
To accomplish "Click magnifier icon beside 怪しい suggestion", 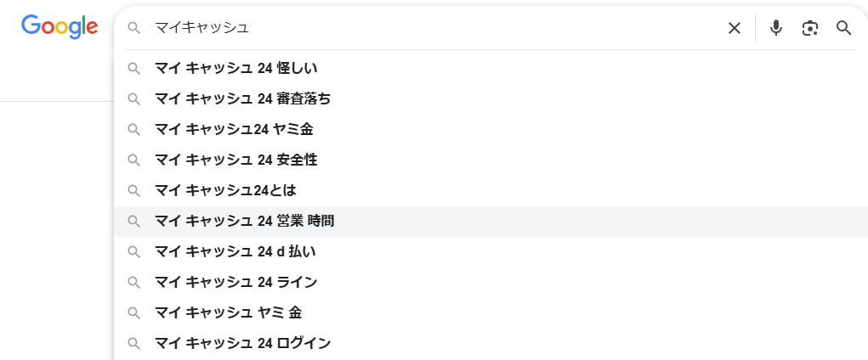I will tap(133, 68).
